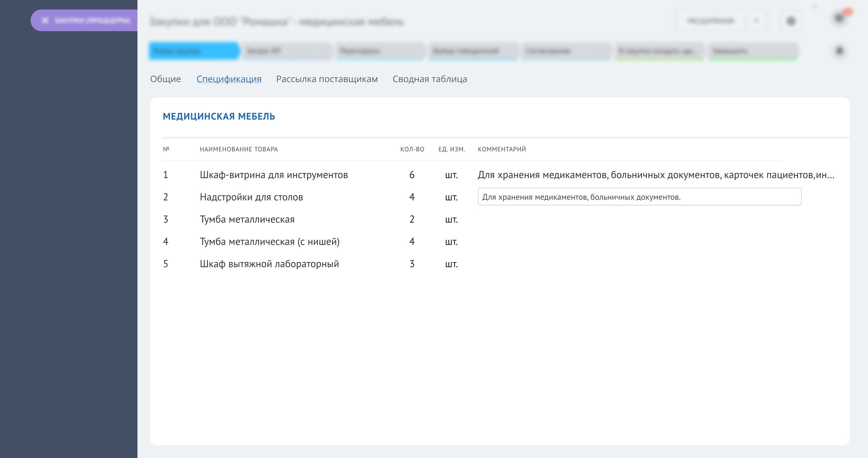Click the last green workflow stage pill
Image resolution: width=868 pixels, height=458 pixels.
tap(754, 51)
